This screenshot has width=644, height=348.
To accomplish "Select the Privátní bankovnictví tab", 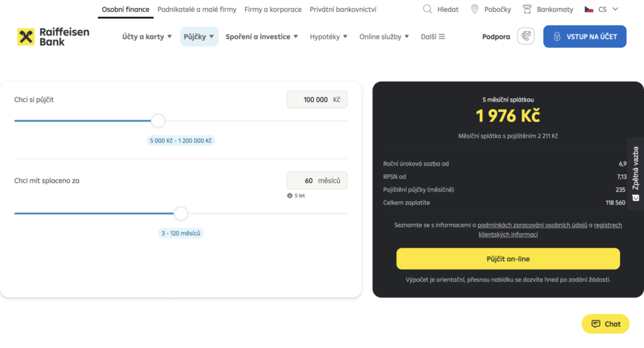I will tap(343, 9).
